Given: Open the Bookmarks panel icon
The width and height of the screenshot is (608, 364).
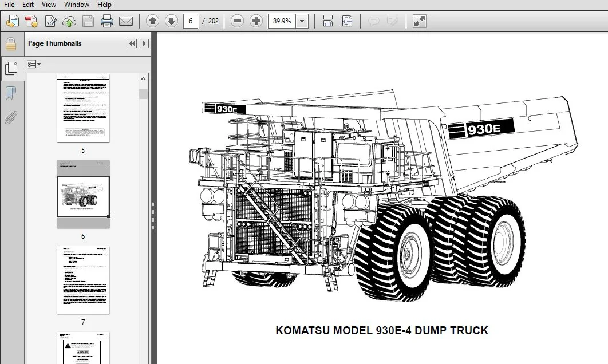Looking at the screenshot, I should pyautogui.click(x=11, y=93).
